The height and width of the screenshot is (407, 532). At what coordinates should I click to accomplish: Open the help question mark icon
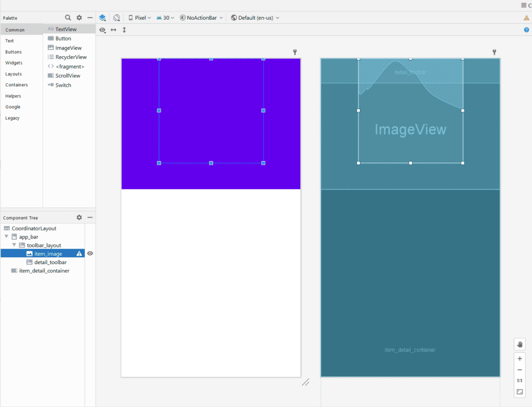[526, 30]
